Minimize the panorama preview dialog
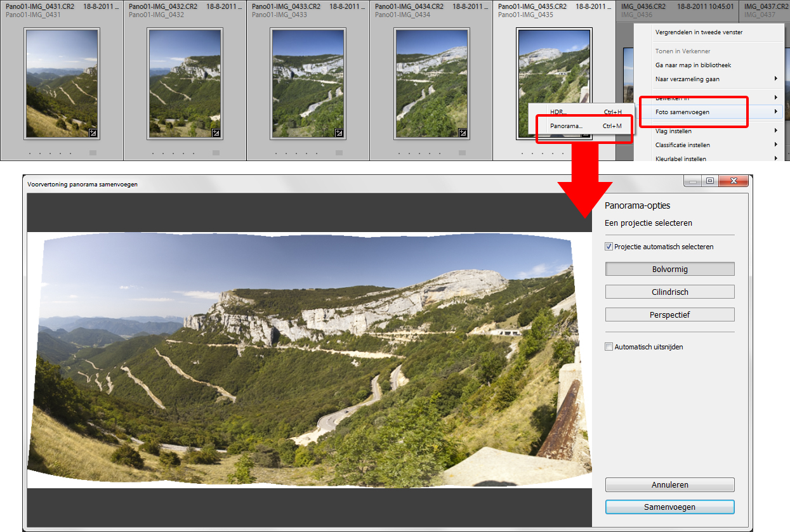 tap(694, 181)
